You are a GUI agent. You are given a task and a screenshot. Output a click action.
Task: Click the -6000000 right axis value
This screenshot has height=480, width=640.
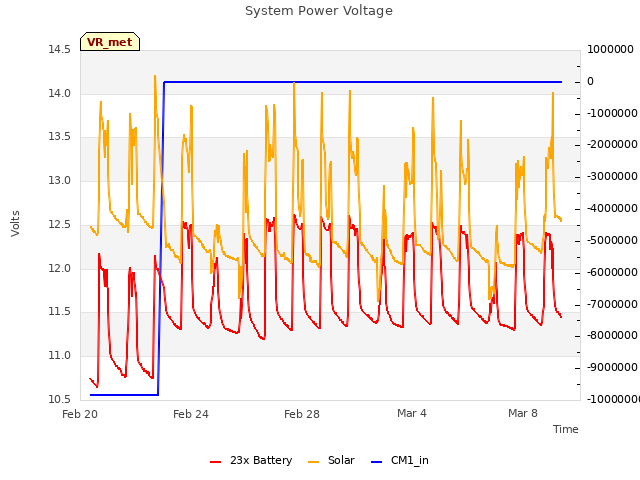[x=612, y=272]
